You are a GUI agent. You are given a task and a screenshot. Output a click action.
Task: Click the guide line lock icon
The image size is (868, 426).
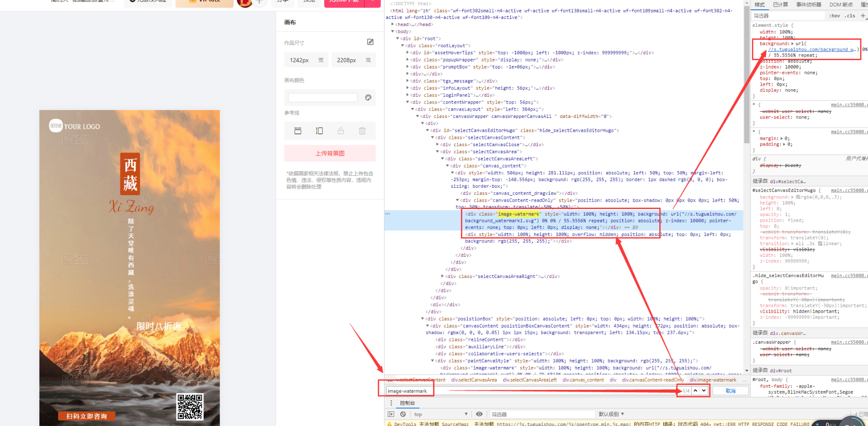pyautogui.click(x=341, y=131)
